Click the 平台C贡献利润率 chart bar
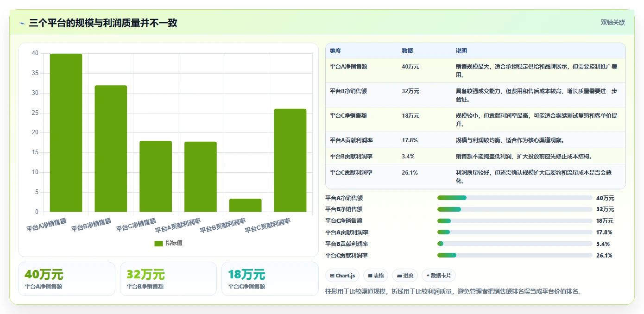644x314 pixels. tap(290, 160)
